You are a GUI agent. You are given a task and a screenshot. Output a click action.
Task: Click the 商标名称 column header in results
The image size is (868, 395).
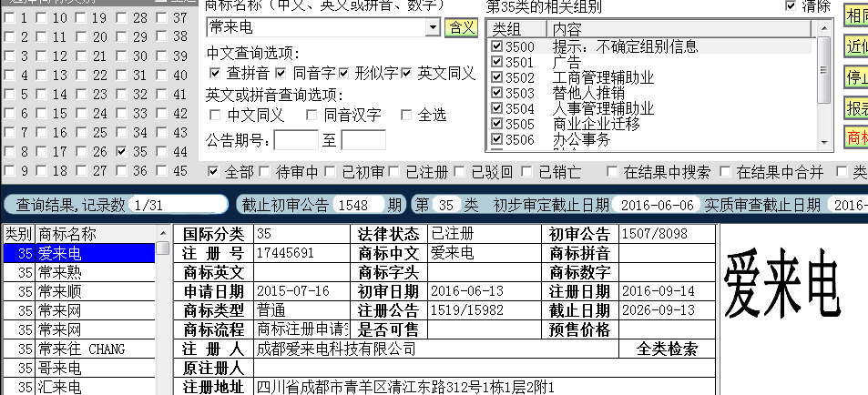(96, 234)
